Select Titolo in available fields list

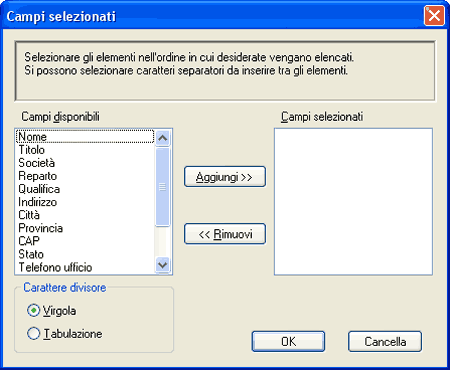click(x=85, y=150)
